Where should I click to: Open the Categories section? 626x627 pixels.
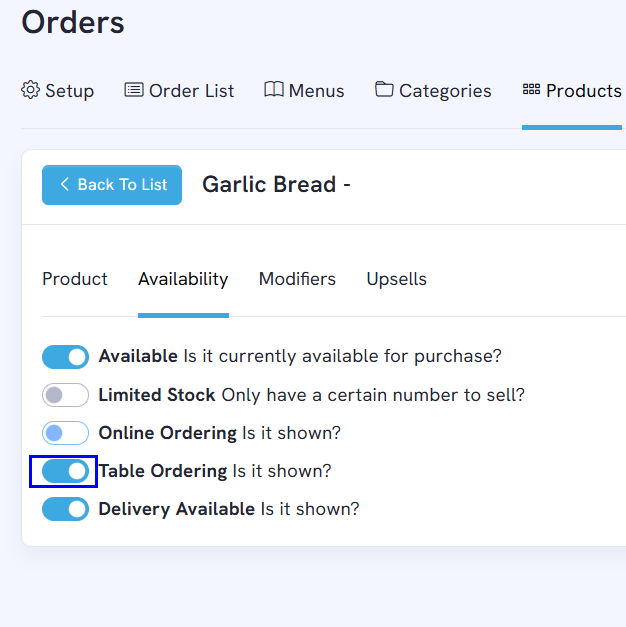(445, 91)
